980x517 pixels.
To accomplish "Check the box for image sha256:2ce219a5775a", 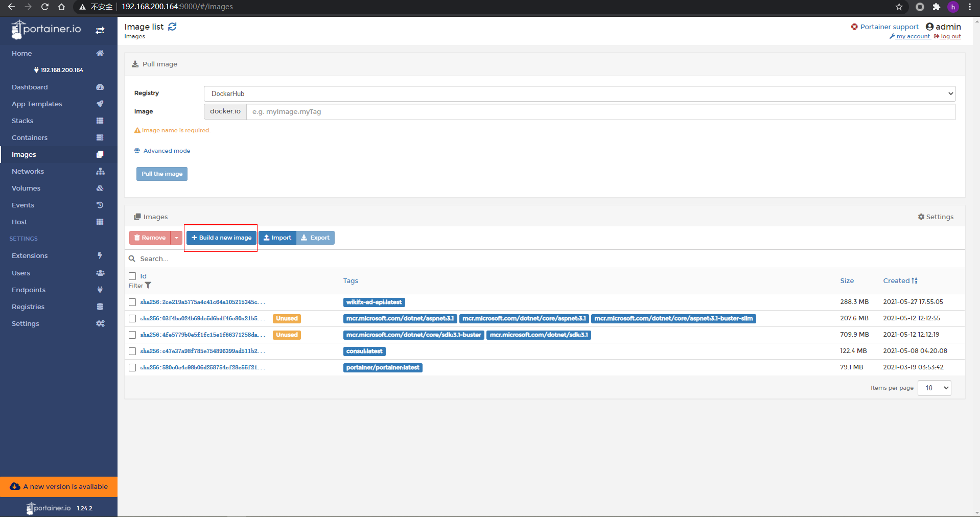I will 132,302.
